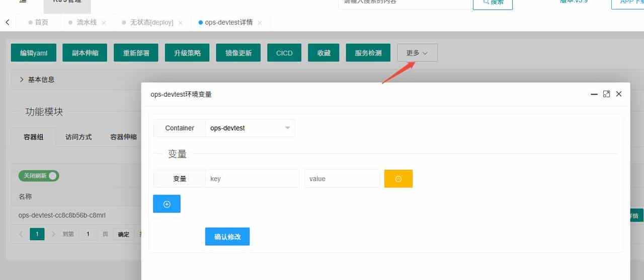Close the 环境变量 dialog
The width and height of the screenshot is (644, 280).
pos(619,94)
